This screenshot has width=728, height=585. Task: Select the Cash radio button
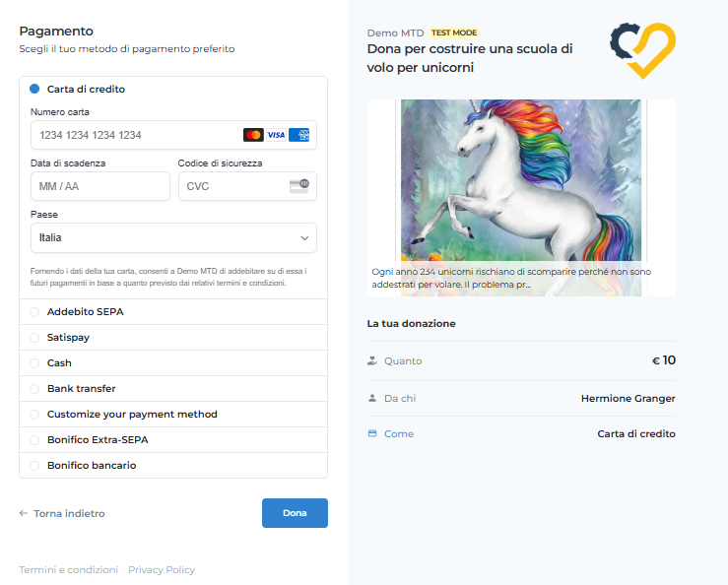click(x=35, y=363)
